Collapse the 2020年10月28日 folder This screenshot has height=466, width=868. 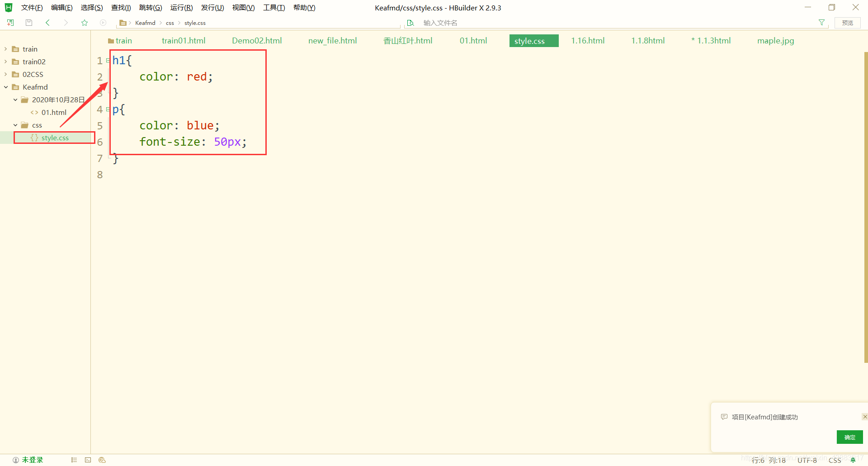[x=15, y=100]
